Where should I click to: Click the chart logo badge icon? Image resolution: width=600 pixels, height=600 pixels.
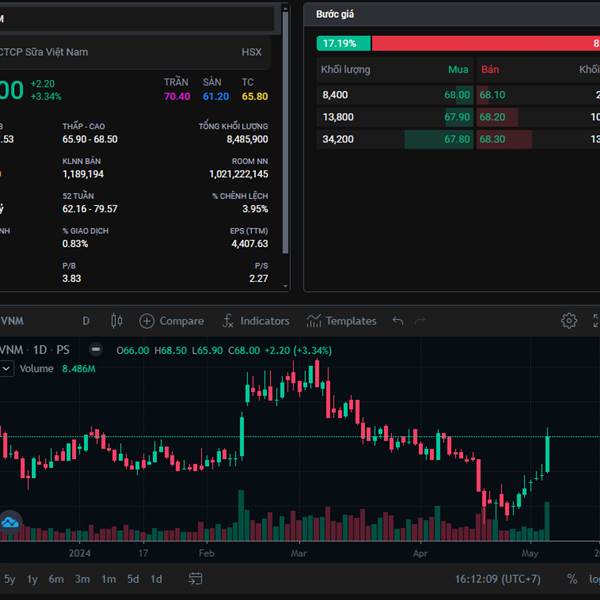[10, 522]
